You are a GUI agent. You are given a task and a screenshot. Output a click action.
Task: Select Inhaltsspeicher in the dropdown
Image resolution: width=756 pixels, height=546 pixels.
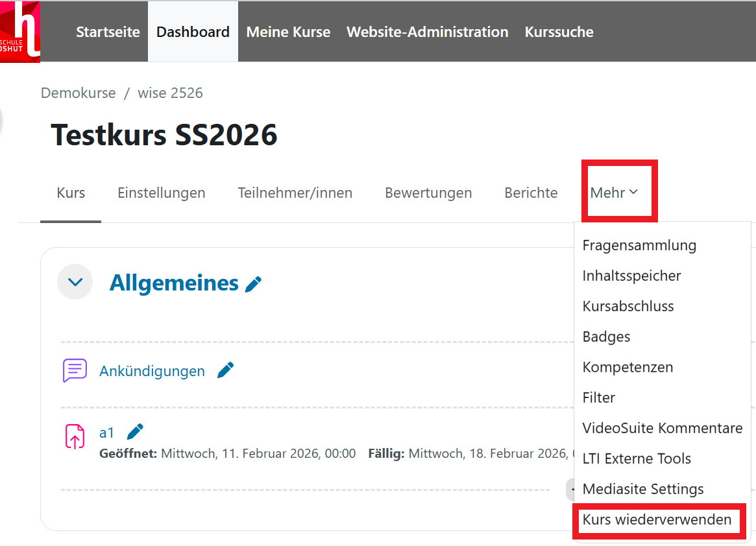[x=631, y=276]
